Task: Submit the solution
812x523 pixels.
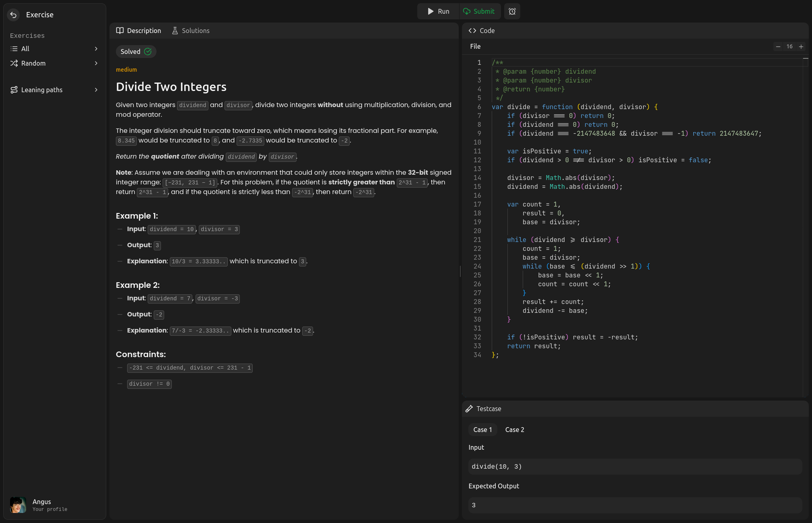Action: coord(480,11)
